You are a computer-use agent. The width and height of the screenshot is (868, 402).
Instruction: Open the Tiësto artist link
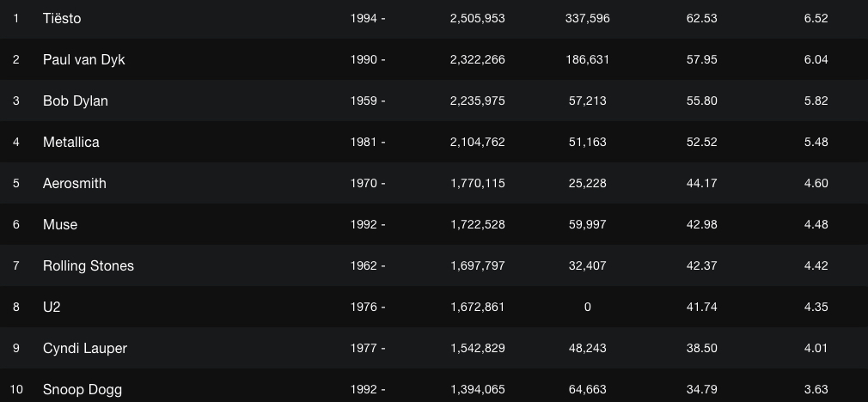[62, 18]
